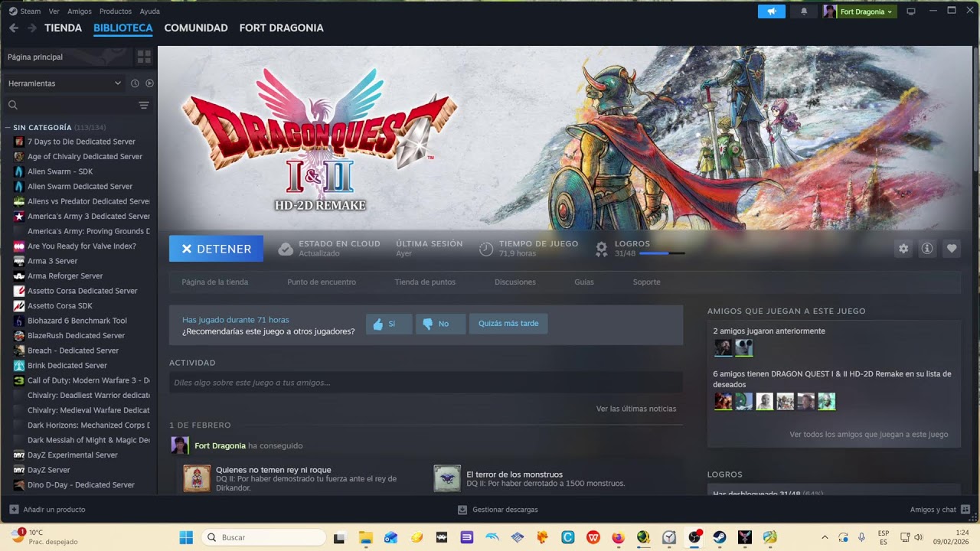Click 'Ver todos los amigos que juegan a este juego'
Viewport: 980px width, 551px height.
tap(869, 435)
